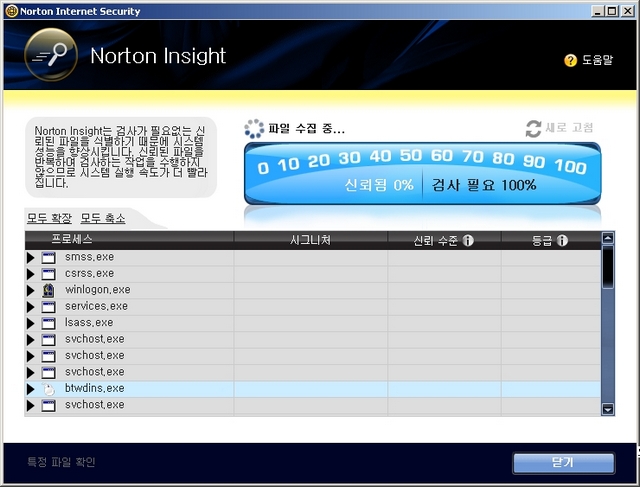Click the scroll-up arrow of process list
Viewport: 640px width, 487px height.
pyautogui.click(x=608, y=238)
